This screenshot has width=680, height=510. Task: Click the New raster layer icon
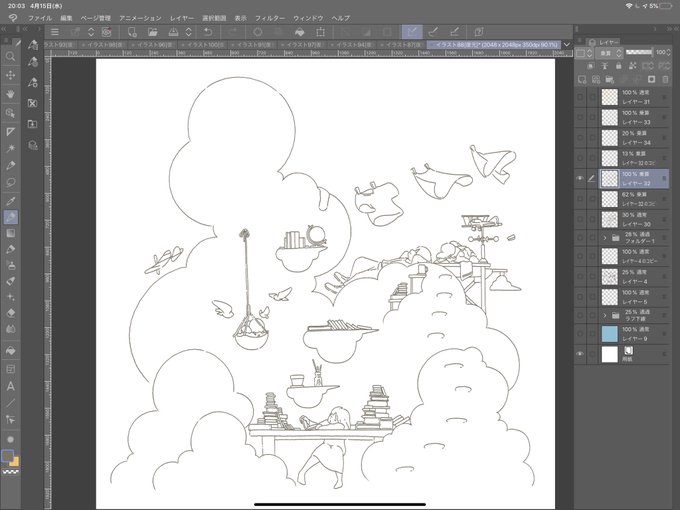click(582, 79)
